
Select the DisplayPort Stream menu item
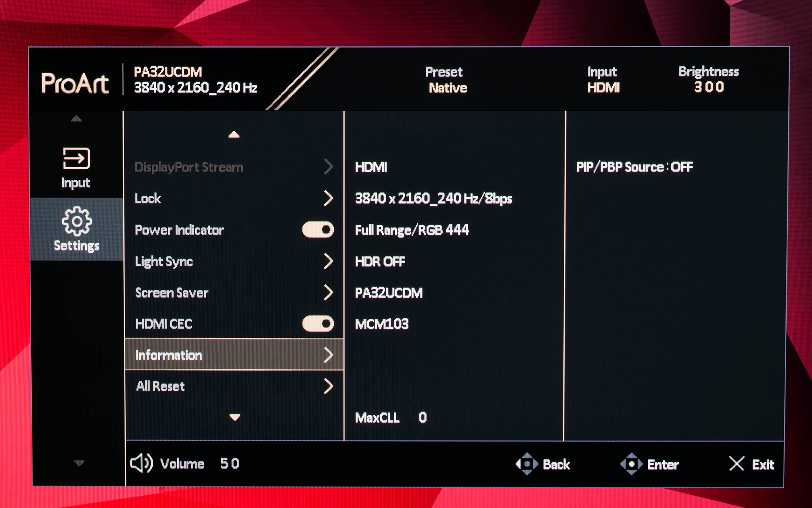tap(189, 167)
